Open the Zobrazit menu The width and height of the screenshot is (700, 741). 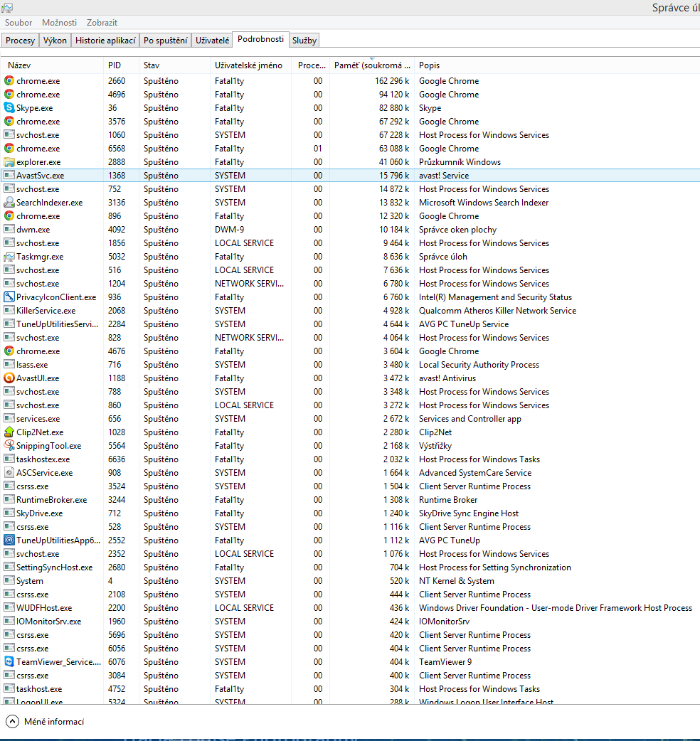[x=102, y=23]
